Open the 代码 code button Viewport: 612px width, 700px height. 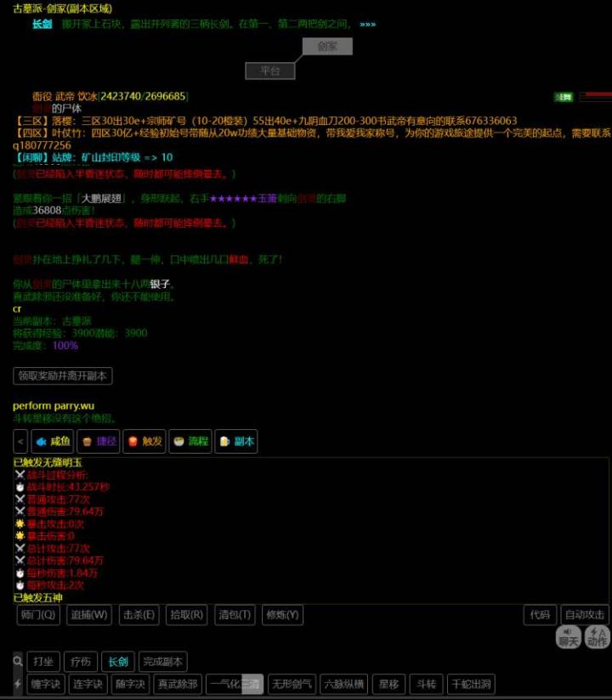click(x=540, y=615)
